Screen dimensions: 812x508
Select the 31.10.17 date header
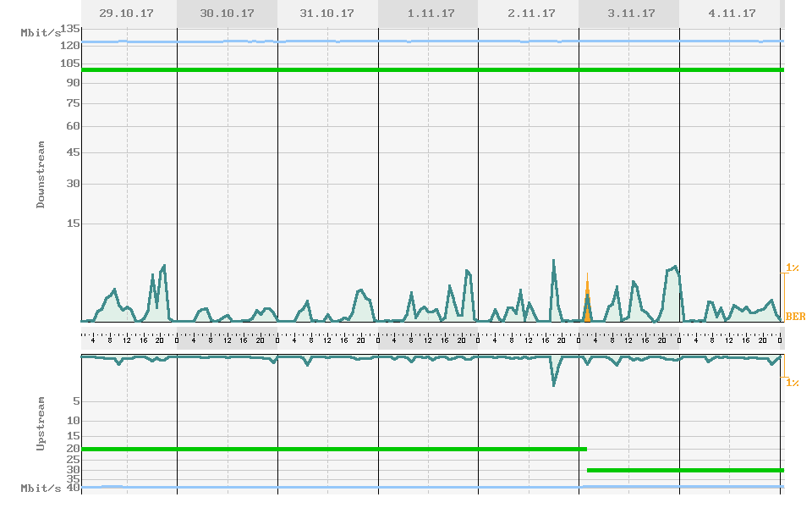click(x=327, y=14)
